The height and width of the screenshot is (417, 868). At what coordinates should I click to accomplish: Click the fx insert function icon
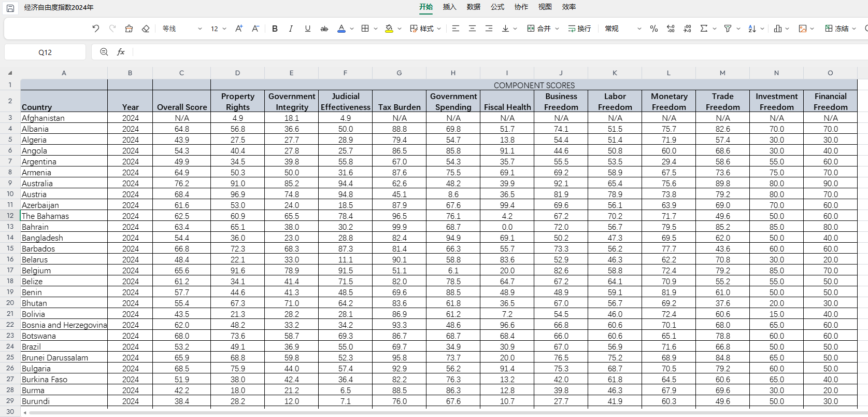point(121,52)
